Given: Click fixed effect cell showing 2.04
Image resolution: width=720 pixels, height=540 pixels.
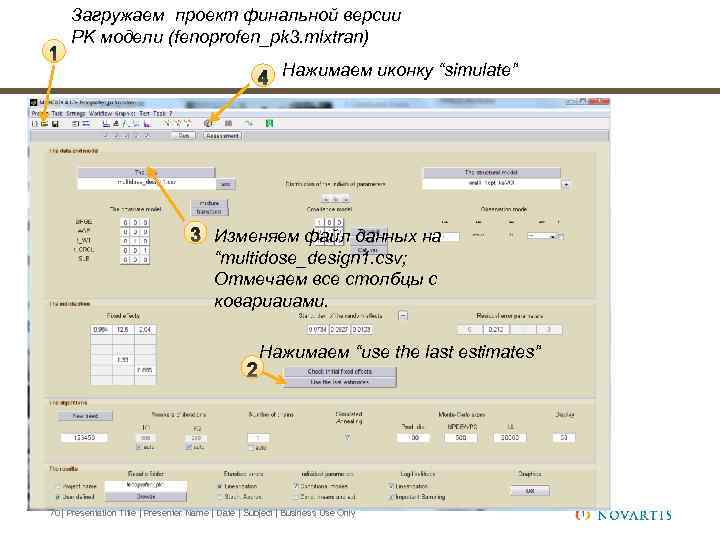Looking at the screenshot, I should 145,330.
